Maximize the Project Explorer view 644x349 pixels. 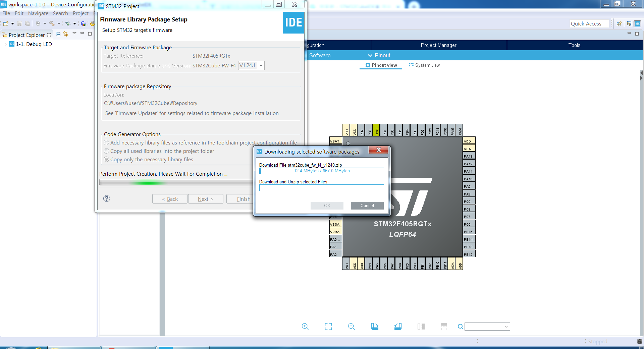(90, 34)
